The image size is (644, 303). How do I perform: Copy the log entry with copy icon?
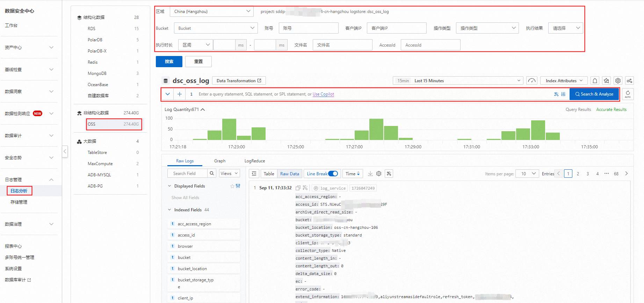(x=298, y=188)
